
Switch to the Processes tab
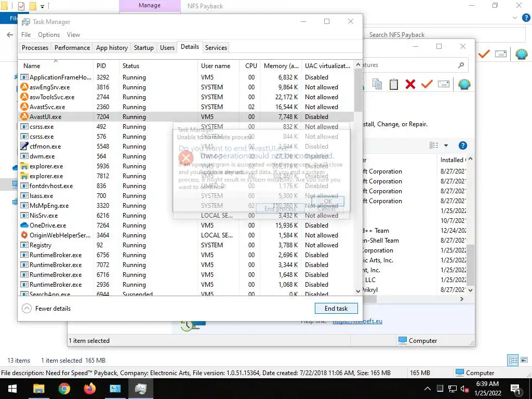(35, 47)
